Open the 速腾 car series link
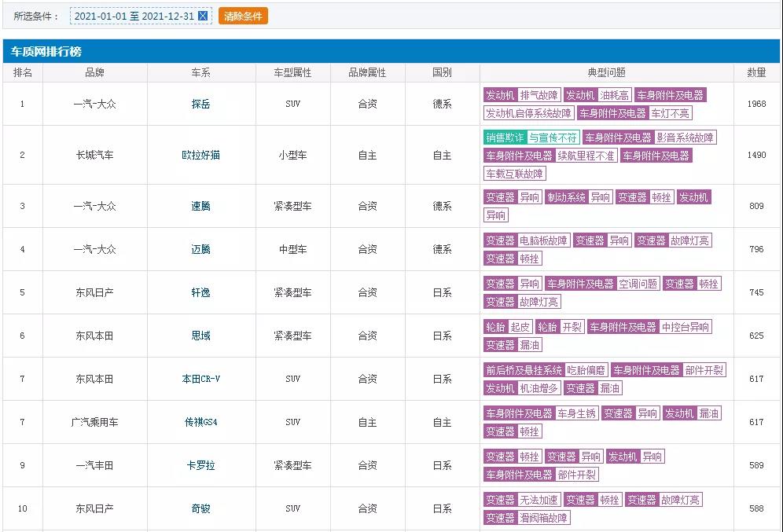This screenshot has width=783, height=532. 200,206
